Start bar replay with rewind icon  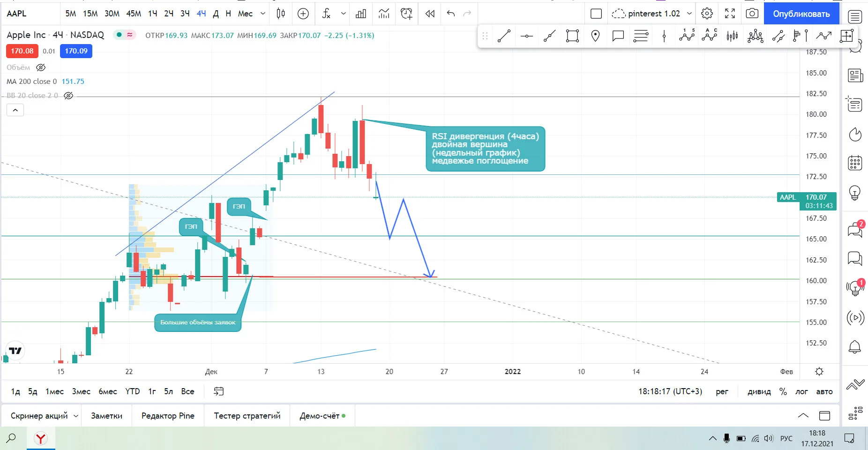[430, 14]
